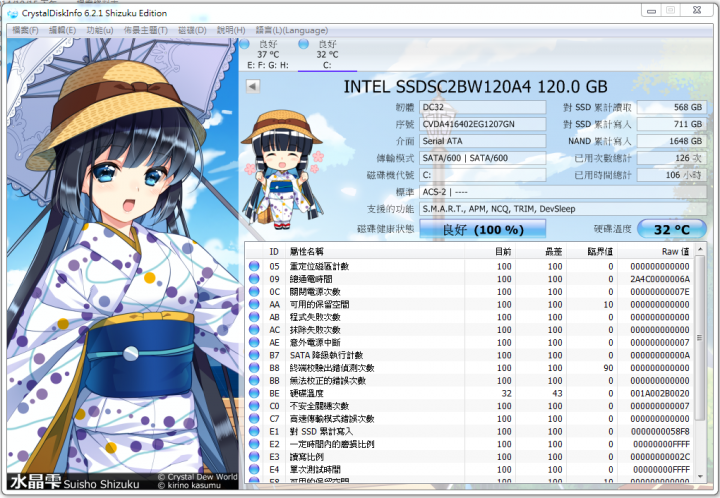Click the ID column header
Image resolution: width=720 pixels, height=498 pixels.
274,252
